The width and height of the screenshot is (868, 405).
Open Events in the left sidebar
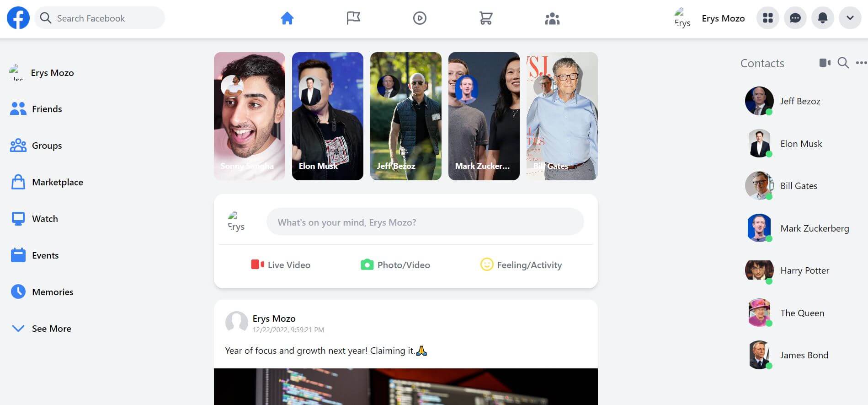[x=35, y=255]
